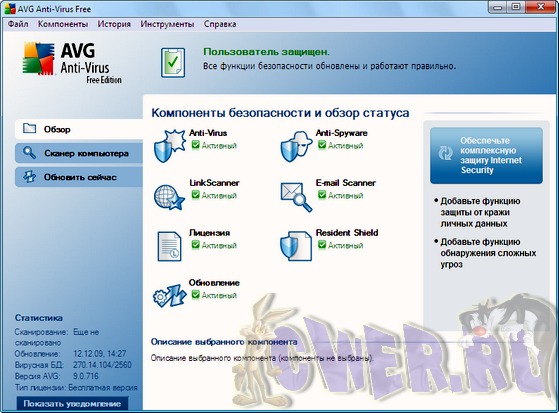Viewport: 559px width, 413px height.
Task: Select the Обновление component label
Action: [214, 283]
